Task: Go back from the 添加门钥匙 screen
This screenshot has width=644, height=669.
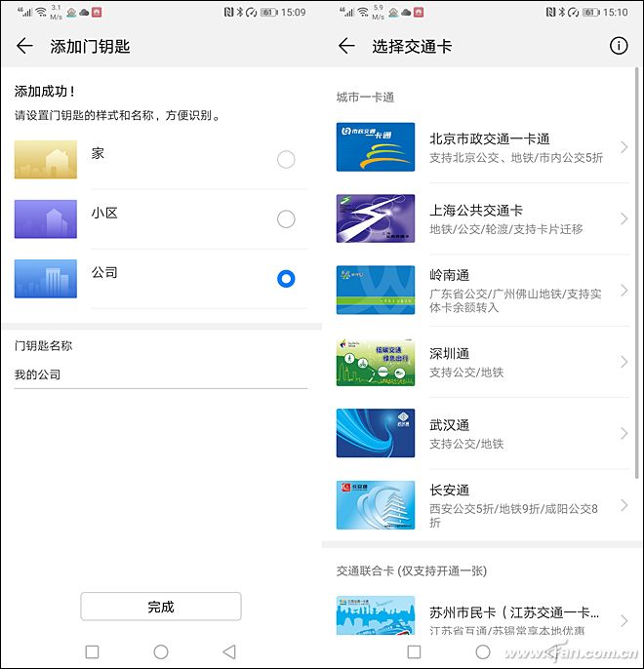Action: (x=24, y=46)
